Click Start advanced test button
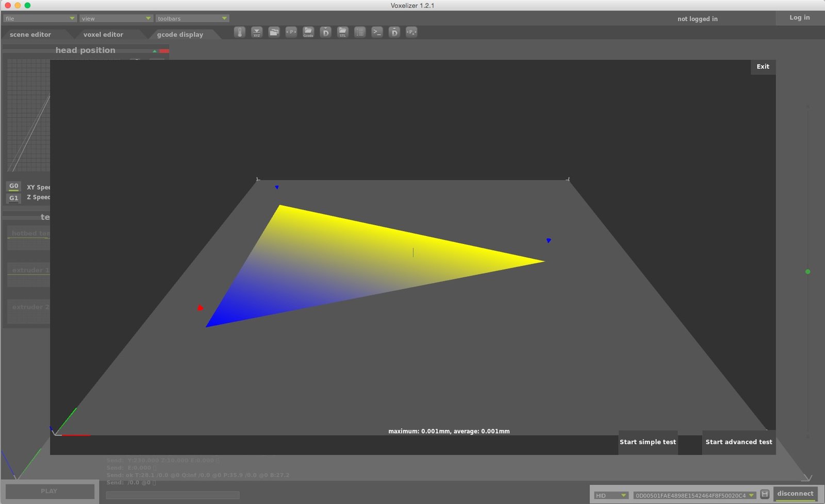The image size is (825, 504). (x=739, y=442)
